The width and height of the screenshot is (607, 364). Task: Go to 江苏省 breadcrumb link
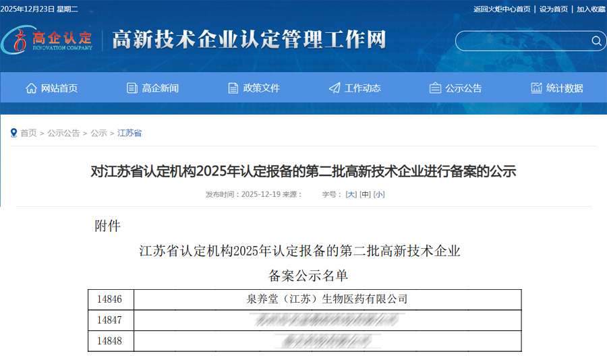(x=129, y=133)
